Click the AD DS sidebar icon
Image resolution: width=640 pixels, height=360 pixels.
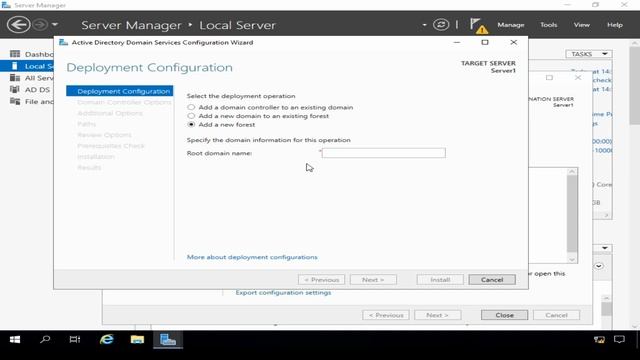[15, 89]
